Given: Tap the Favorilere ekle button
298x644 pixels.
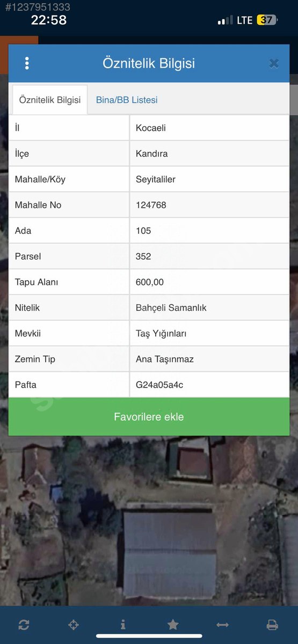Looking at the screenshot, I should point(149,417).
